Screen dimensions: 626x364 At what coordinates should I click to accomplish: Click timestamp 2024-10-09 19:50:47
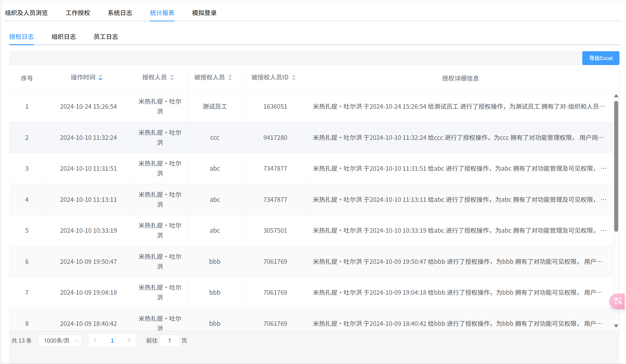click(x=88, y=262)
